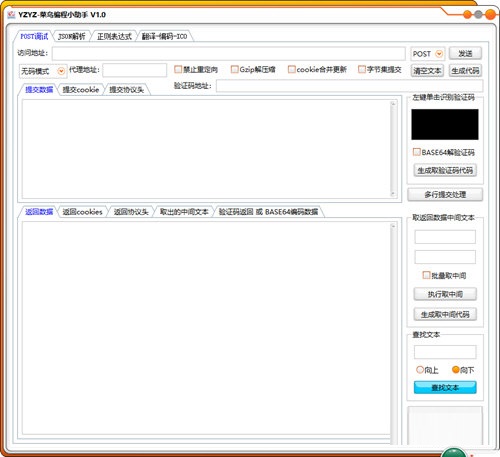The image size is (500, 457).
Task: Toggle the Gzip解压缩 checkbox
Action: point(234,69)
